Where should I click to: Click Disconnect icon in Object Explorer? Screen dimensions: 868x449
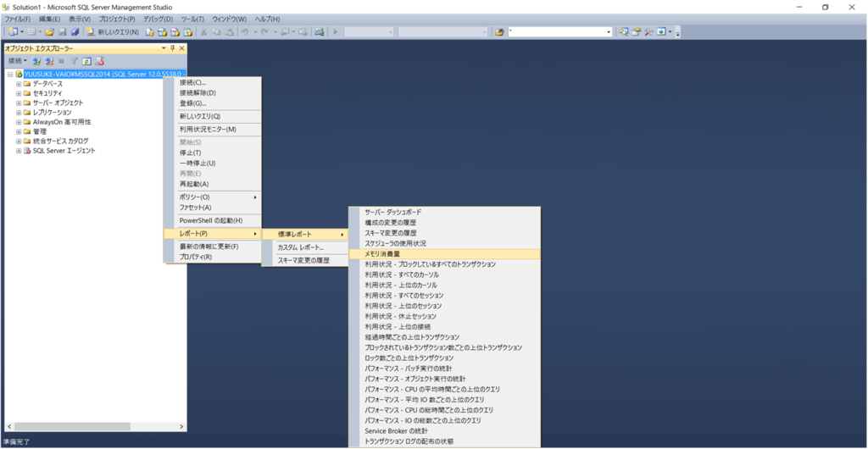(49, 61)
